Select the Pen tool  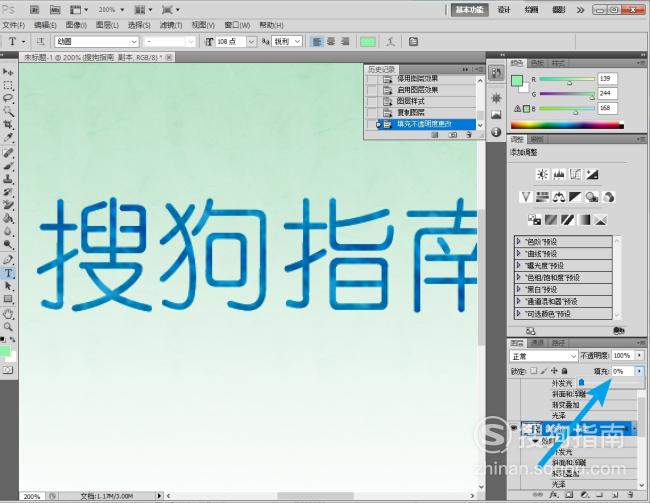[8, 260]
